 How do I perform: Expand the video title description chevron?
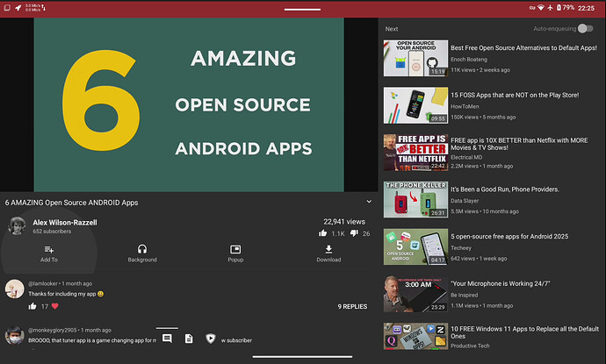coord(369,202)
